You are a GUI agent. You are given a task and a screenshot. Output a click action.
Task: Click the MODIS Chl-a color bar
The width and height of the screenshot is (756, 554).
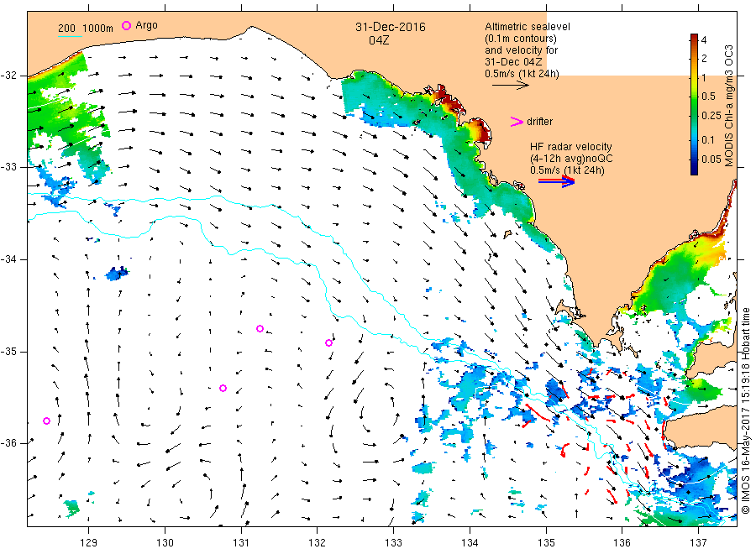pos(695,104)
